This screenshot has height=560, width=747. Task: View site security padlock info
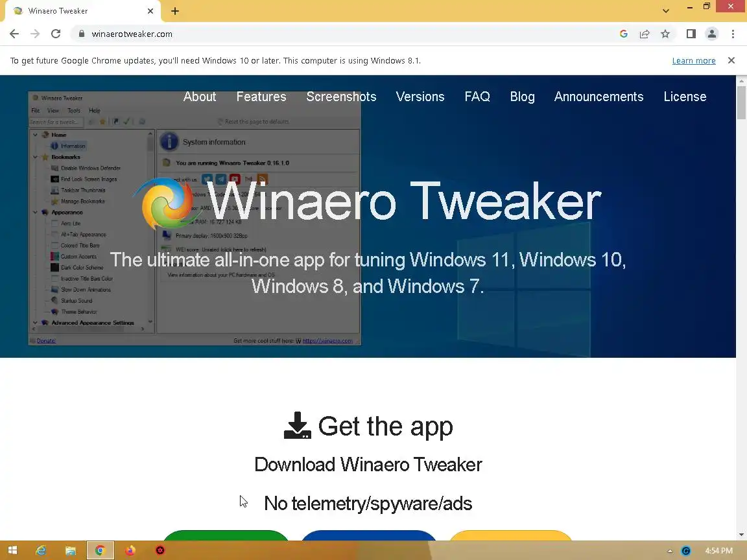coord(82,34)
